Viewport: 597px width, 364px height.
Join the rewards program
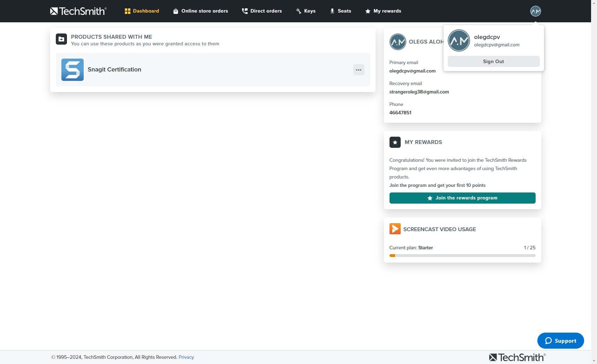[x=462, y=198]
